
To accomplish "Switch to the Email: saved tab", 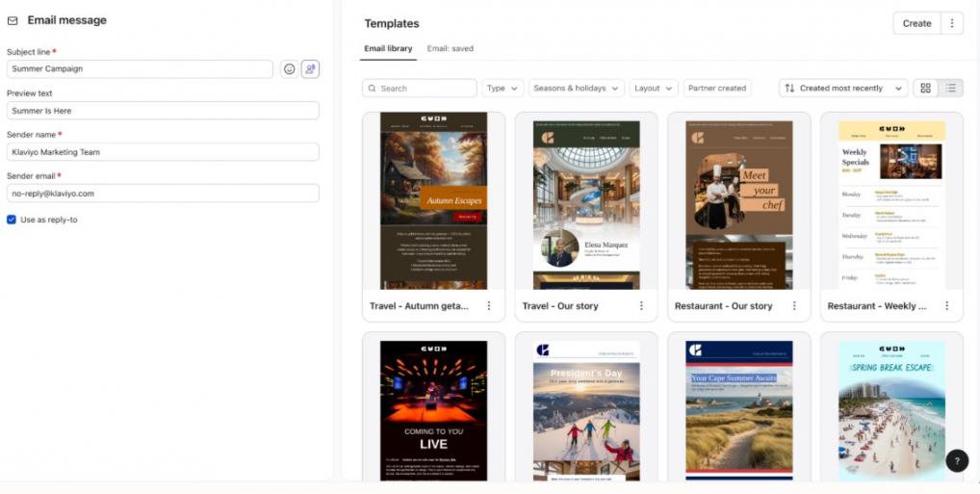I will click(450, 49).
